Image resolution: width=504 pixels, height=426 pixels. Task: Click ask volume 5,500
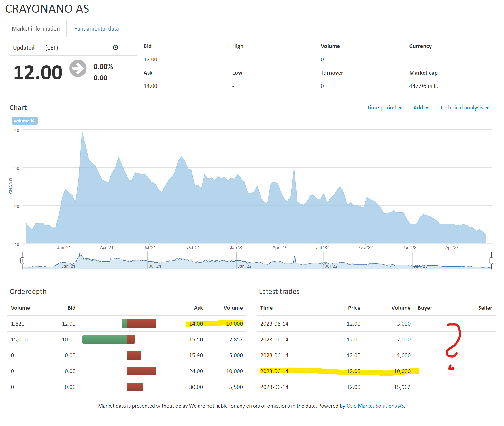pos(236,387)
